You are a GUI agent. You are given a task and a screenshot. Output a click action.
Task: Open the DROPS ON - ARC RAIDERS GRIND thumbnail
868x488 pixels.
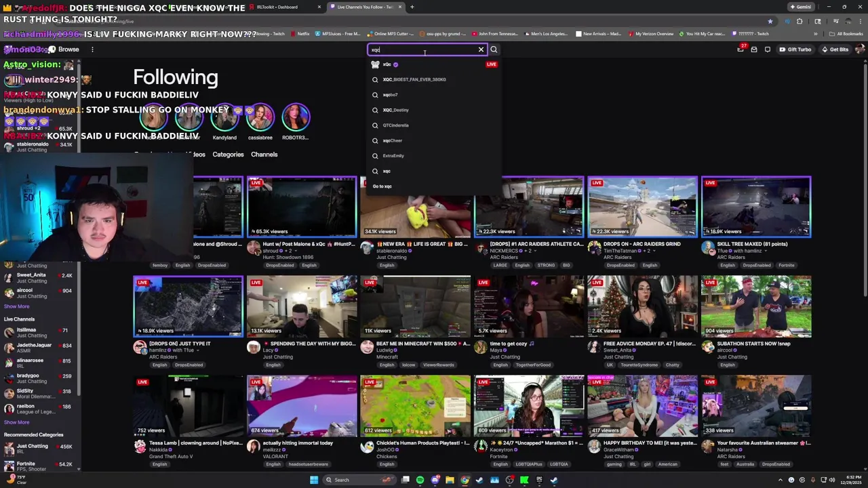[643, 207]
